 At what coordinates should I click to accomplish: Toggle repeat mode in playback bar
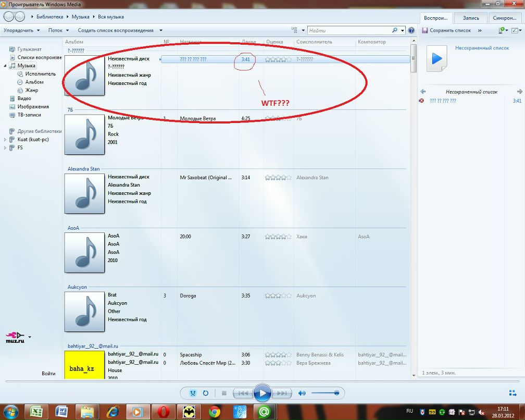point(206,393)
